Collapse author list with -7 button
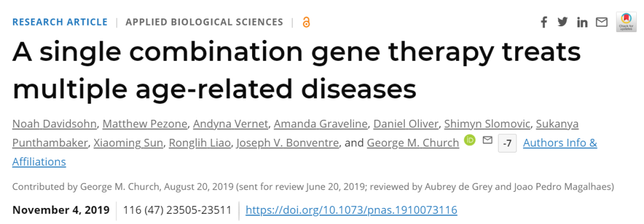The width and height of the screenshot is (644, 224). [507, 143]
